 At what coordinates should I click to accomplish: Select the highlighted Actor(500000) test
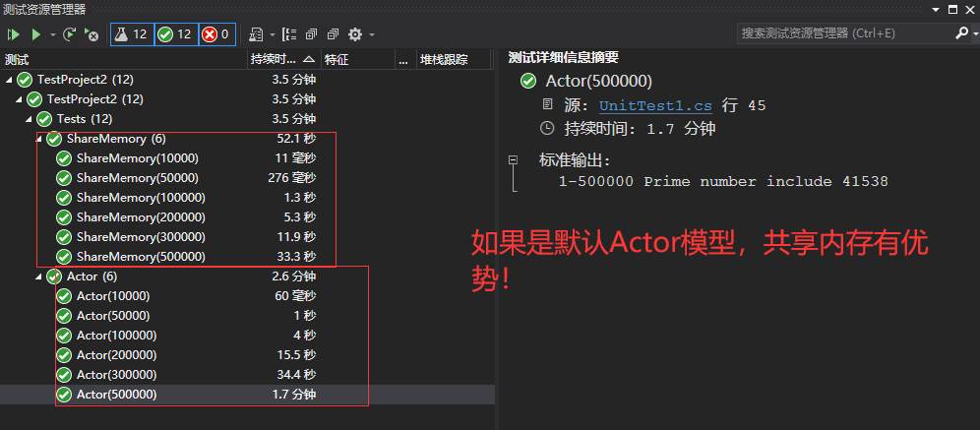[247, 395]
